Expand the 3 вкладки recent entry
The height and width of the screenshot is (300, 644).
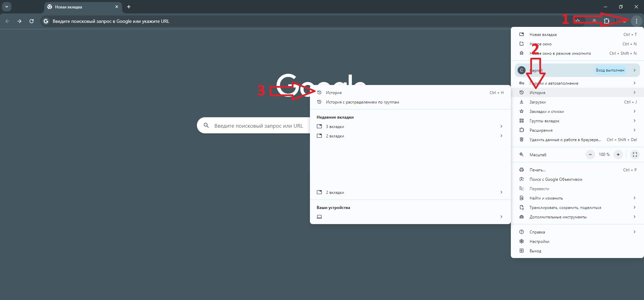410,126
